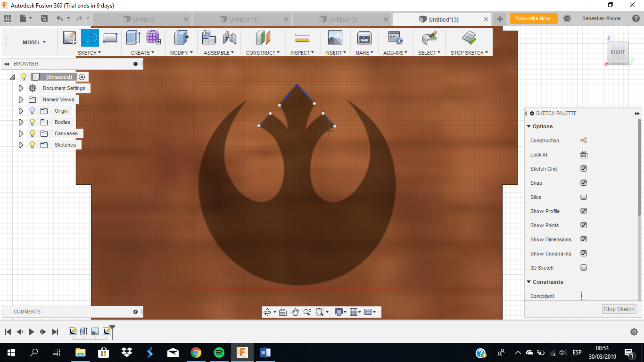This screenshot has height=362, width=644.
Task: Click Stop Sketch button in palette
Action: point(619,309)
